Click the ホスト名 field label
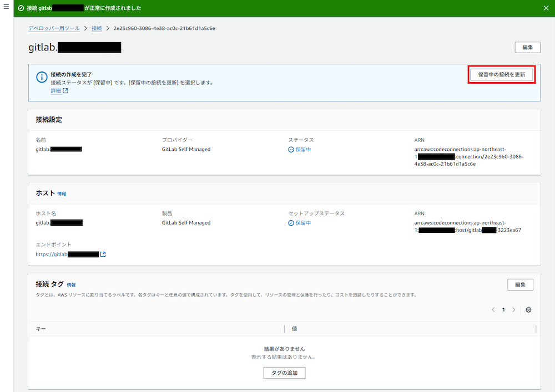Image resolution: width=555 pixels, height=392 pixels. (x=46, y=213)
